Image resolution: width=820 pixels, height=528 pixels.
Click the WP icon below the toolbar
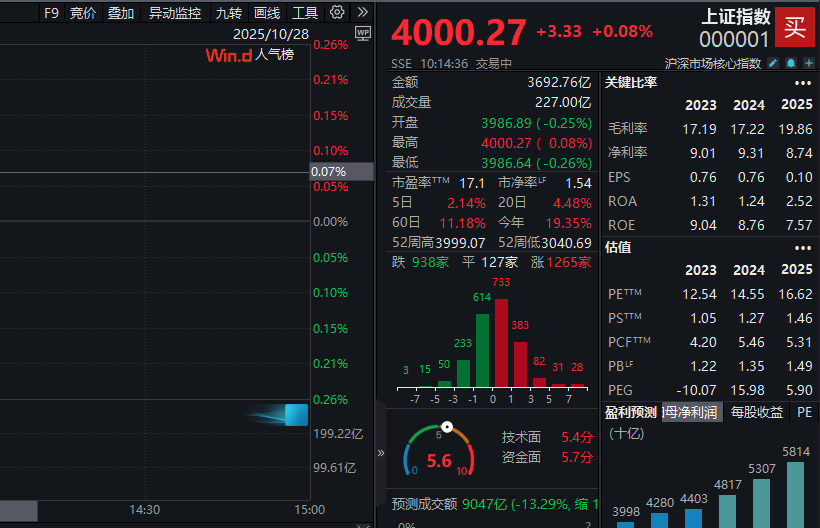click(x=363, y=33)
